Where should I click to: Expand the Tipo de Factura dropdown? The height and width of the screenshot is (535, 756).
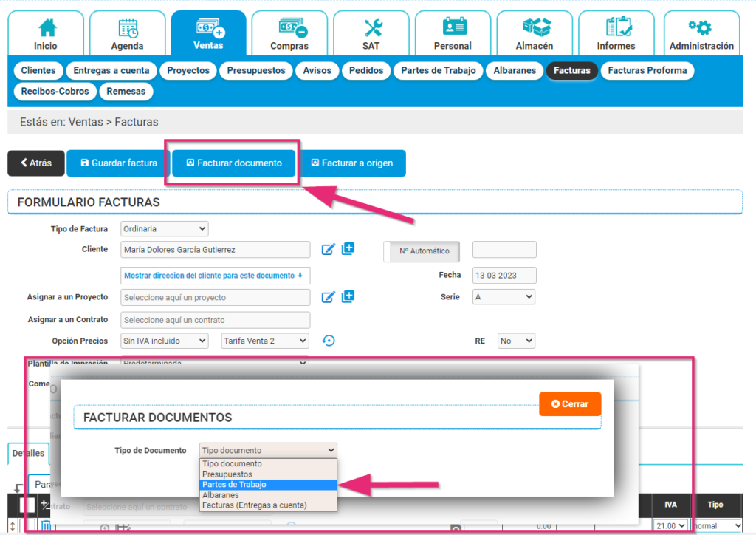point(164,229)
